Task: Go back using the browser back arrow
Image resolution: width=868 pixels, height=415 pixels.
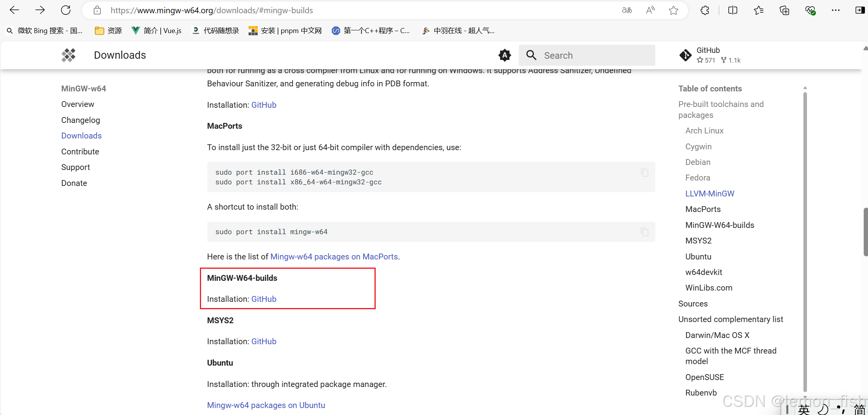Action: tap(14, 10)
